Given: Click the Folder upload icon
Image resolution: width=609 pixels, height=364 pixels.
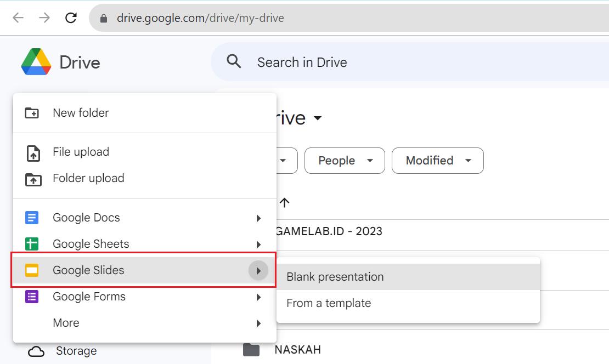Looking at the screenshot, I should coord(33,178).
